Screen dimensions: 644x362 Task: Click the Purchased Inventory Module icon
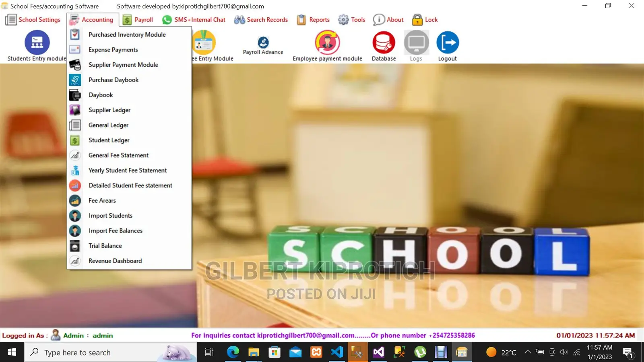[x=75, y=35]
